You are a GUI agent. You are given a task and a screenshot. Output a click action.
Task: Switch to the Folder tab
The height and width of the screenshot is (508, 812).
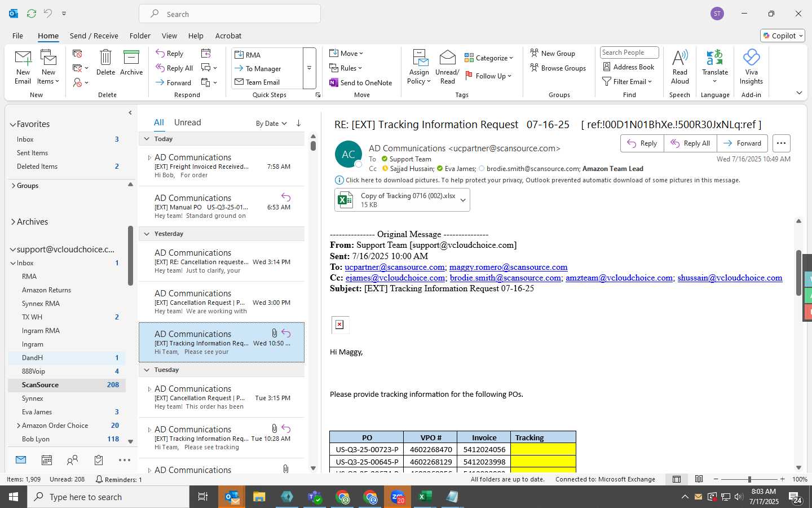point(140,36)
